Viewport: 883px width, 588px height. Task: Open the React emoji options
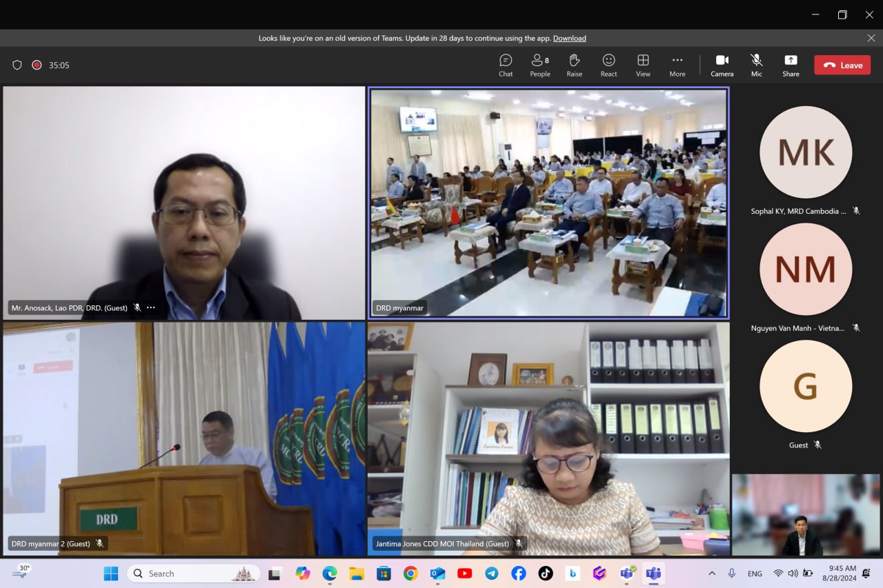(x=608, y=65)
